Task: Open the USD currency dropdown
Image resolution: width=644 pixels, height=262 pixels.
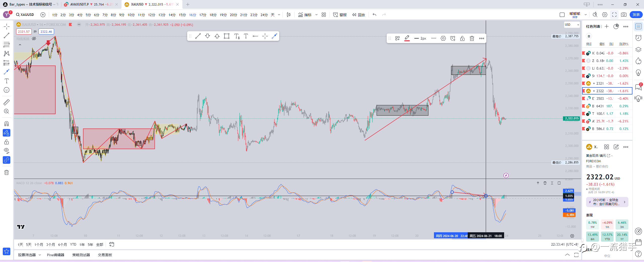Action: click(x=572, y=25)
